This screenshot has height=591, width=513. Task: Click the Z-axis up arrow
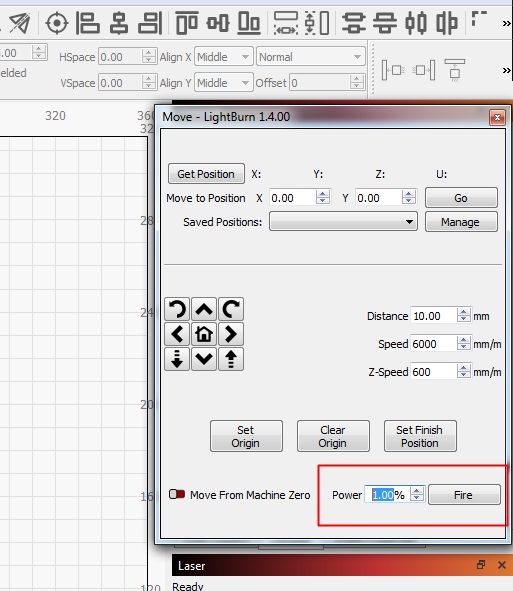[x=231, y=359]
